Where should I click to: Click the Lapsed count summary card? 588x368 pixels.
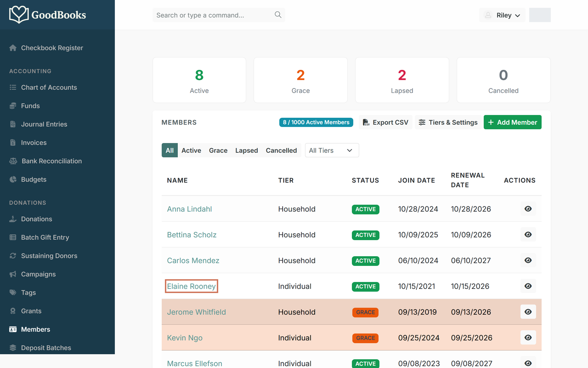(402, 80)
